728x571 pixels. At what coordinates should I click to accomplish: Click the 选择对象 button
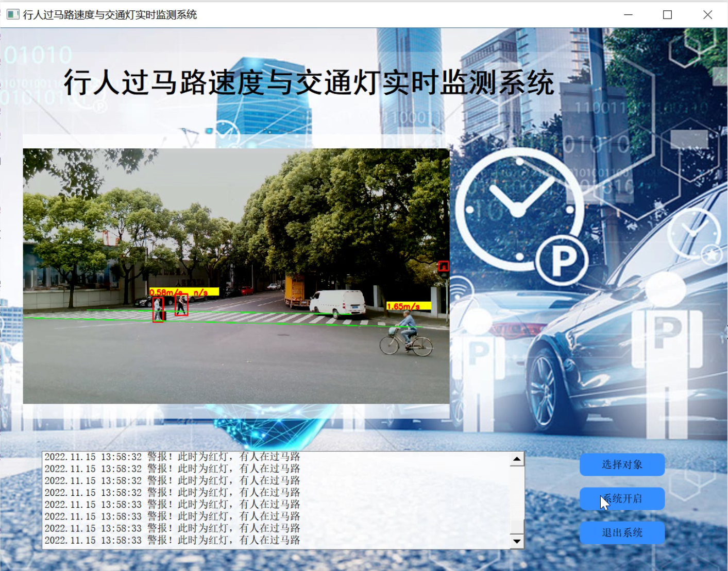pyautogui.click(x=622, y=464)
